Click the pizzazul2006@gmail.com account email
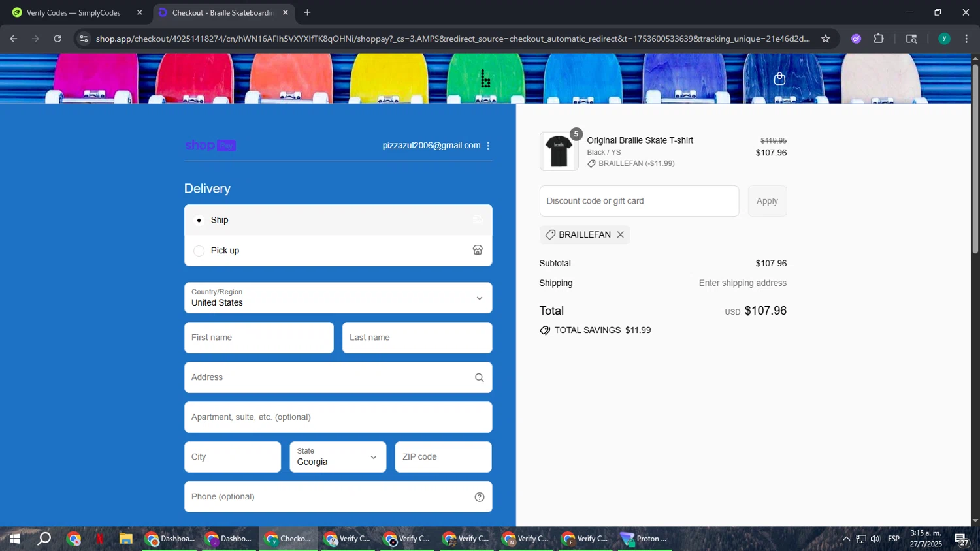980x551 pixels. (x=431, y=146)
